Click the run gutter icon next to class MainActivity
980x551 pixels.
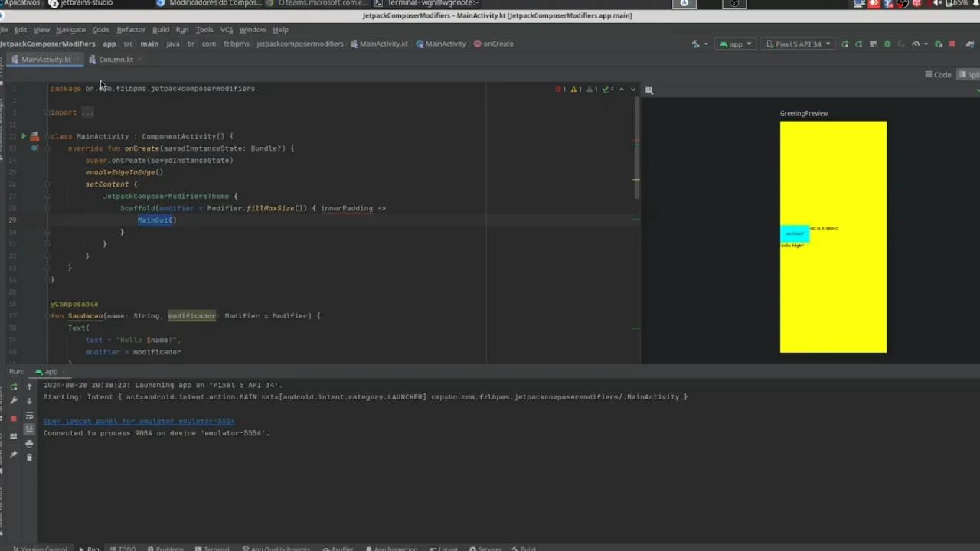[24, 136]
